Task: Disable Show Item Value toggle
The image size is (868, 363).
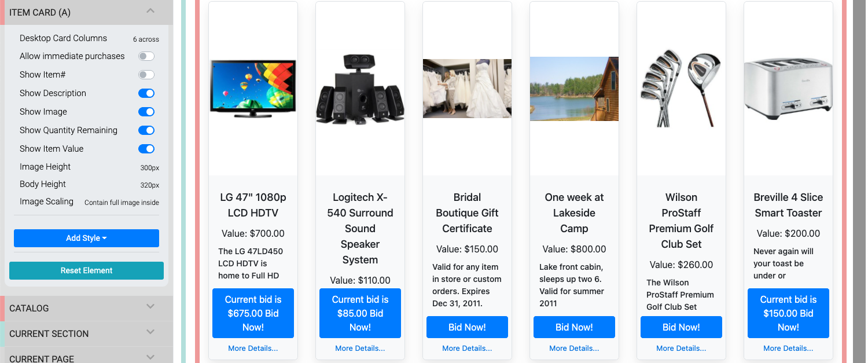Action: tap(146, 149)
